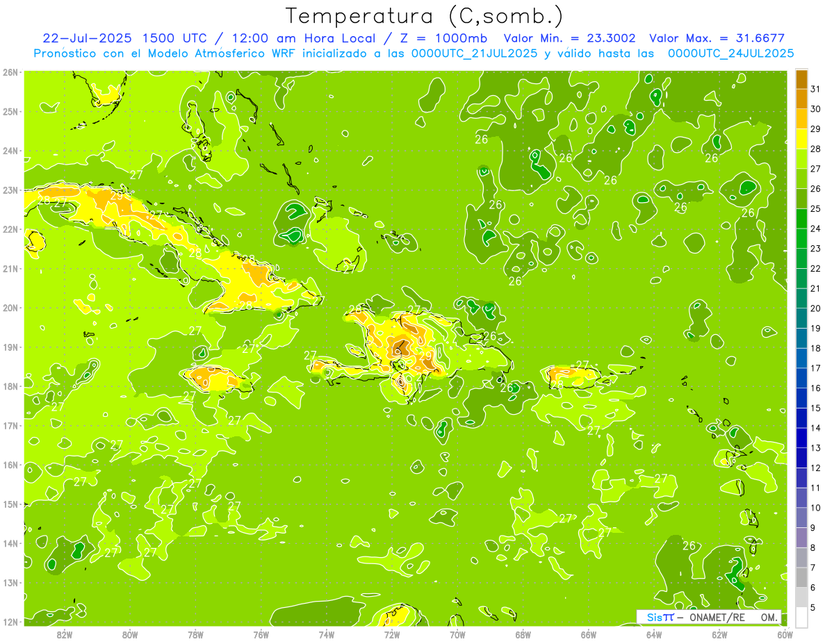Click the "22N" latitude axis label
The image size is (834, 644).
click(x=10, y=229)
